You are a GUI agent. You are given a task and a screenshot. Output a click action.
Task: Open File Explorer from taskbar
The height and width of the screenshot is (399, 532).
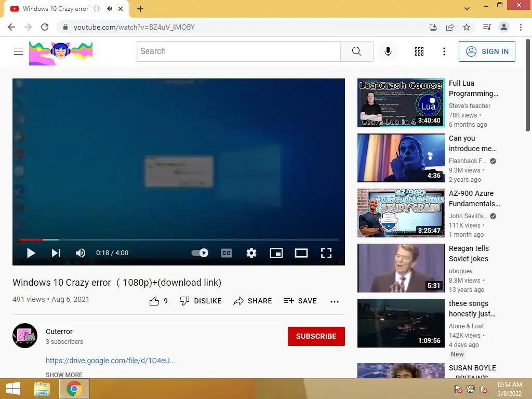click(x=42, y=389)
